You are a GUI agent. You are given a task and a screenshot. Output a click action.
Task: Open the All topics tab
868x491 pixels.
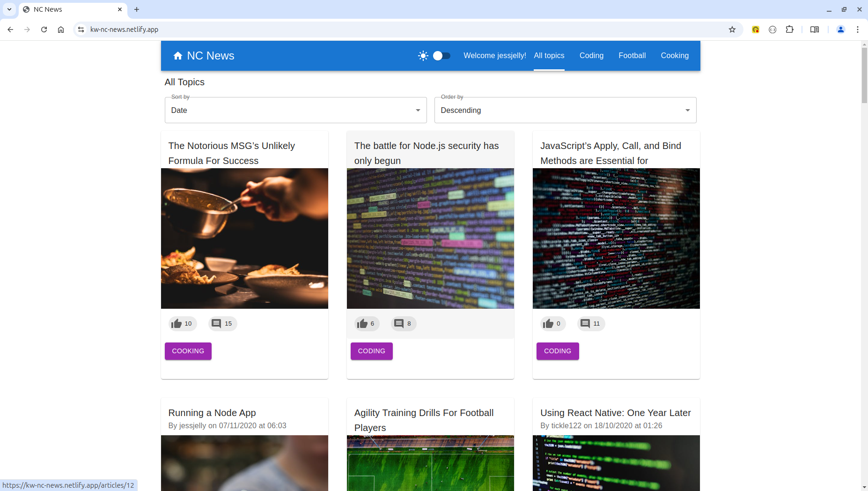point(549,56)
